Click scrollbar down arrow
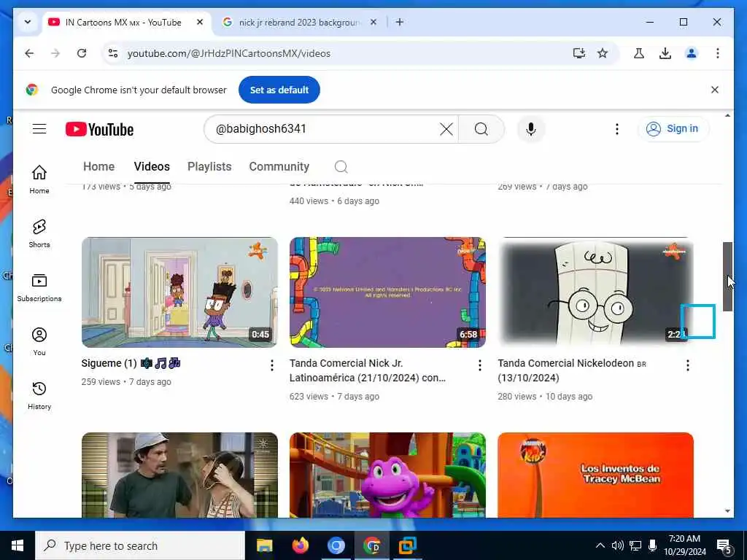Viewport: 747px width, 560px height. pos(727,511)
